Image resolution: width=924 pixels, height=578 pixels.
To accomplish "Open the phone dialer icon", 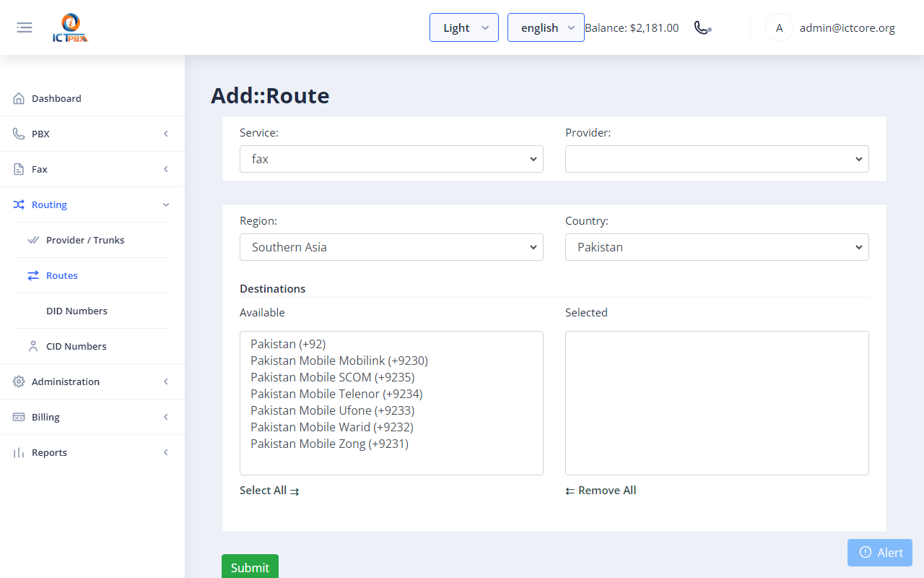I will 702,27.
